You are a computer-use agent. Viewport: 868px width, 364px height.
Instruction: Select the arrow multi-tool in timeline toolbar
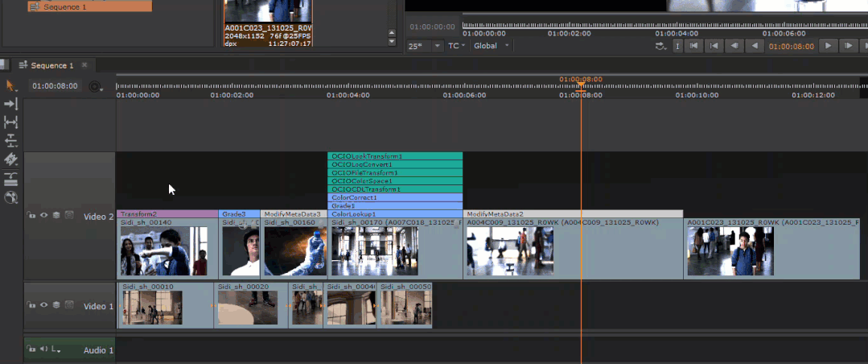pyautogui.click(x=11, y=85)
